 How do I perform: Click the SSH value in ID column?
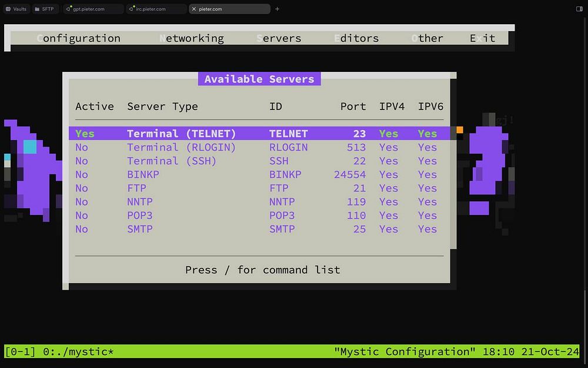point(279,161)
